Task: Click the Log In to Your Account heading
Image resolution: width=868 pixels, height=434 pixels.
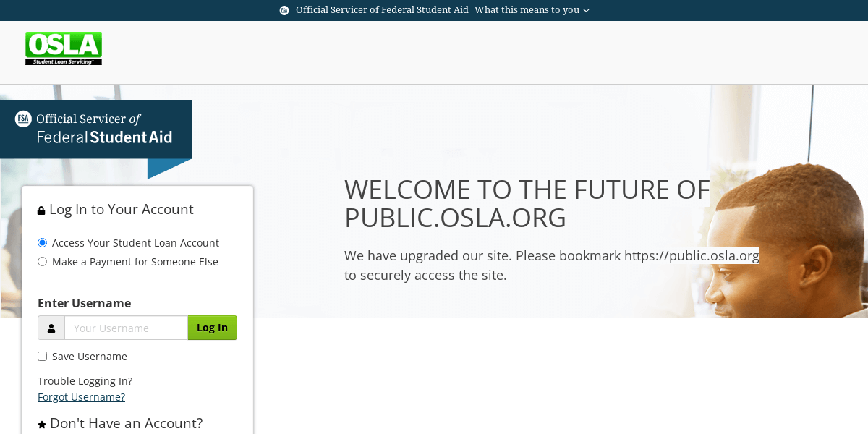Action: [x=122, y=210]
